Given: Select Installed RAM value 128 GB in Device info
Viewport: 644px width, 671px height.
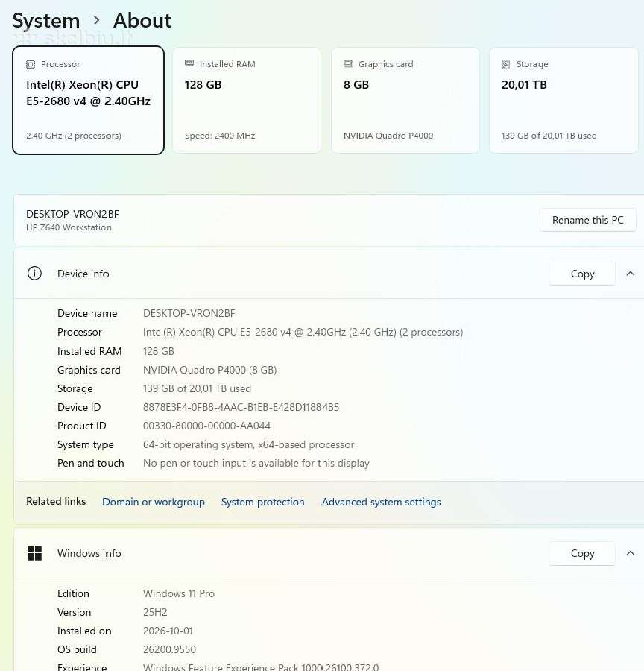Looking at the screenshot, I should coord(158,351).
